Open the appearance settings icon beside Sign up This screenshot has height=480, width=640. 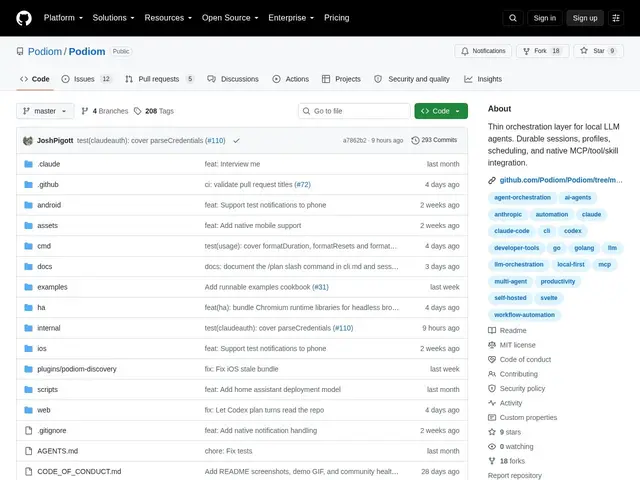[616, 18]
